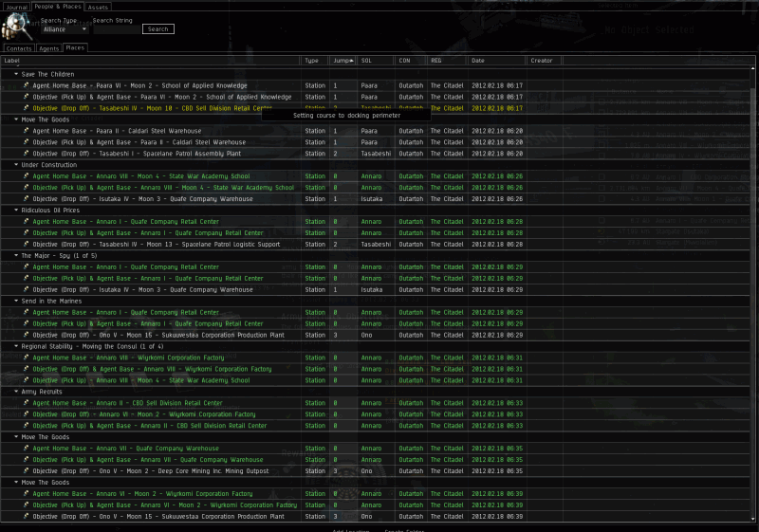Switch to the Contacts sub-tab

click(x=19, y=48)
